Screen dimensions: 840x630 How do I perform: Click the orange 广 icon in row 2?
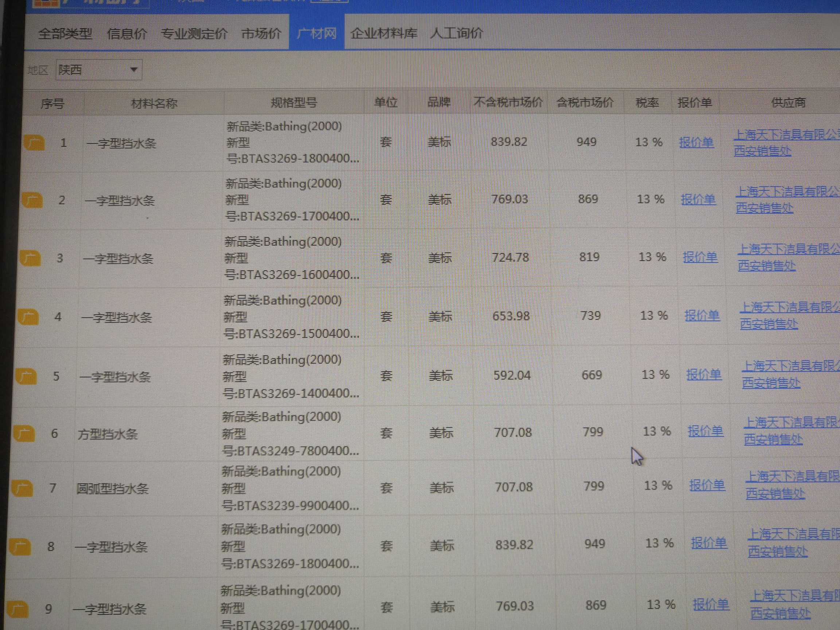pos(32,201)
